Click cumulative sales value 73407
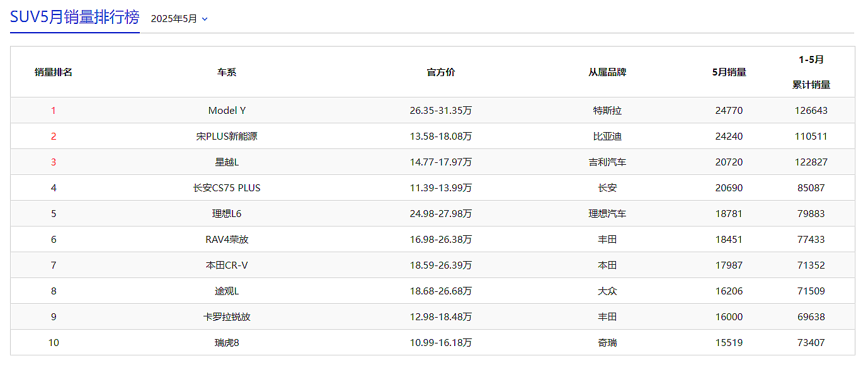Viewport: 868px width, 368px height. [811, 343]
